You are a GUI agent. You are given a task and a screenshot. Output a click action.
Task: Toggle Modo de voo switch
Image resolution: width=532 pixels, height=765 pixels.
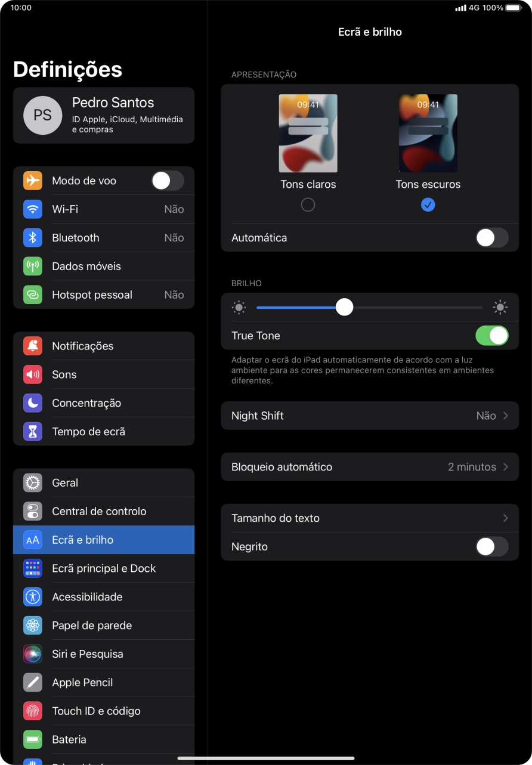click(167, 181)
